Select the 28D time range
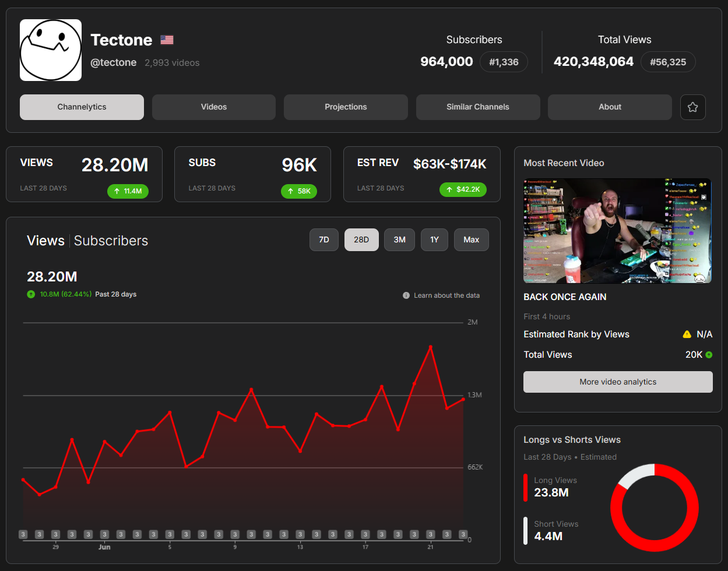728x571 pixels. pyautogui.click(x=361, y=239)
